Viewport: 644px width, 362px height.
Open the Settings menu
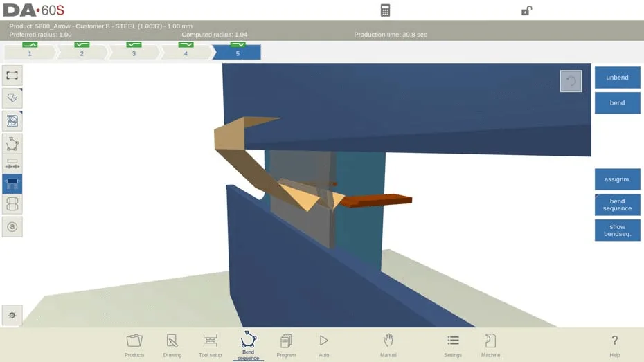[453, 345]
